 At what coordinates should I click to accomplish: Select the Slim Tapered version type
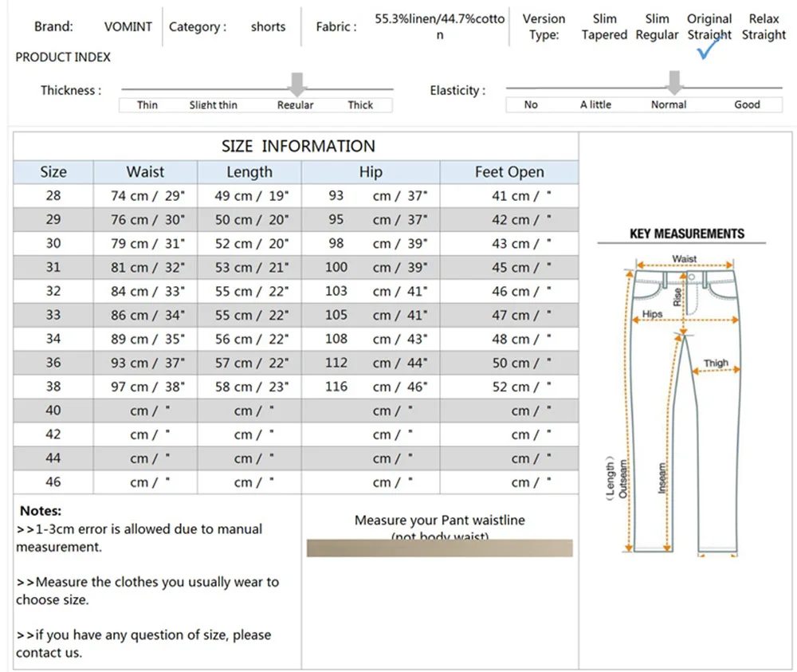[604, 27]
